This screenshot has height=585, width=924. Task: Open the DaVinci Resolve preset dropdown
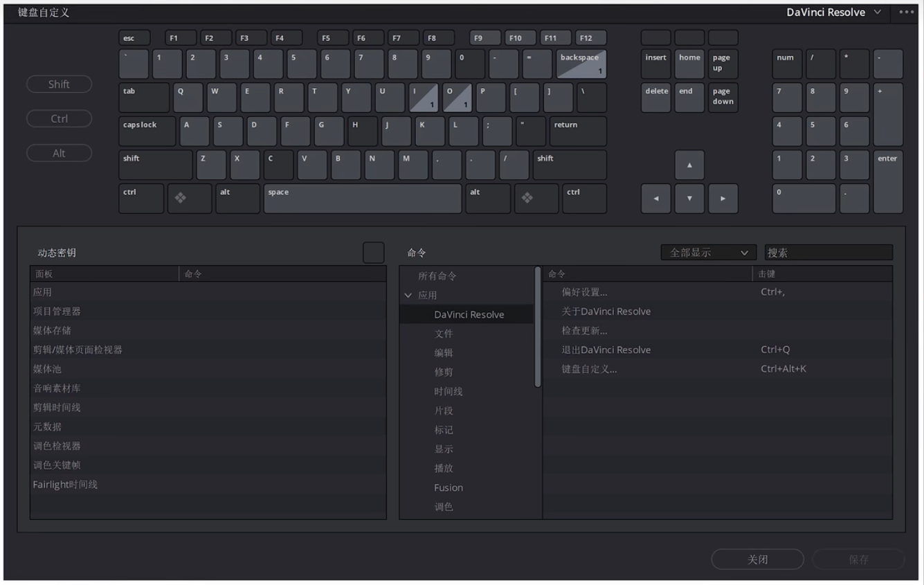pos(834,12)
